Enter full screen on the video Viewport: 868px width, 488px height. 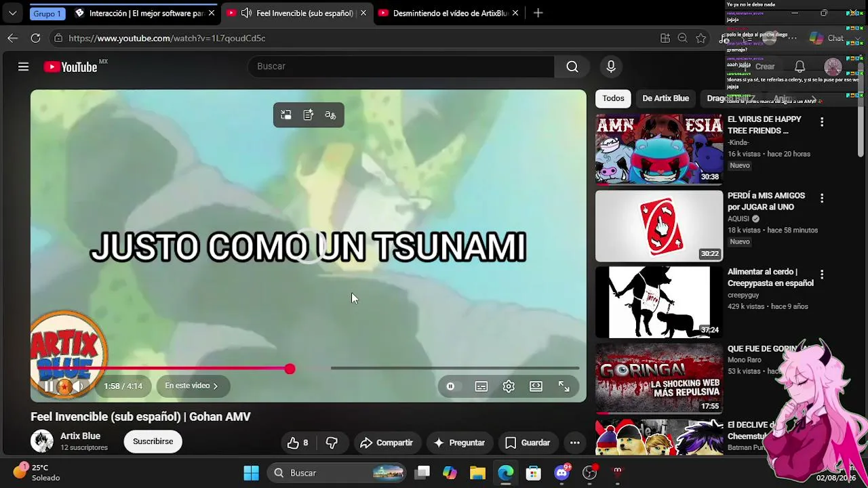[x=564, y=386]
